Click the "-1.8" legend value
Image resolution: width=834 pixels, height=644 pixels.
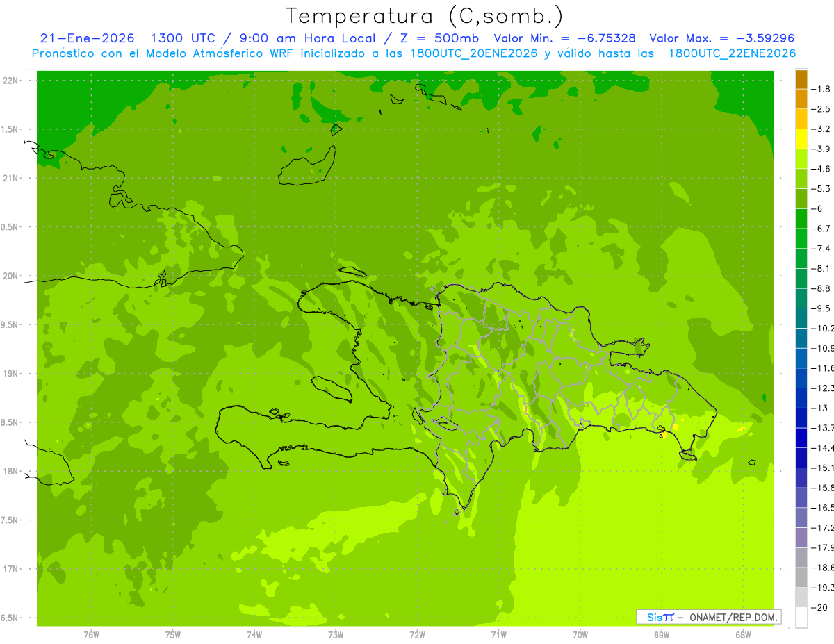click(821, 89)
